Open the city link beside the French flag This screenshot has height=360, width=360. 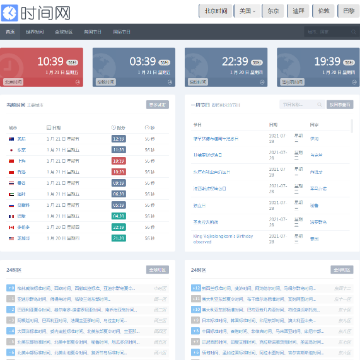point(21,216)
